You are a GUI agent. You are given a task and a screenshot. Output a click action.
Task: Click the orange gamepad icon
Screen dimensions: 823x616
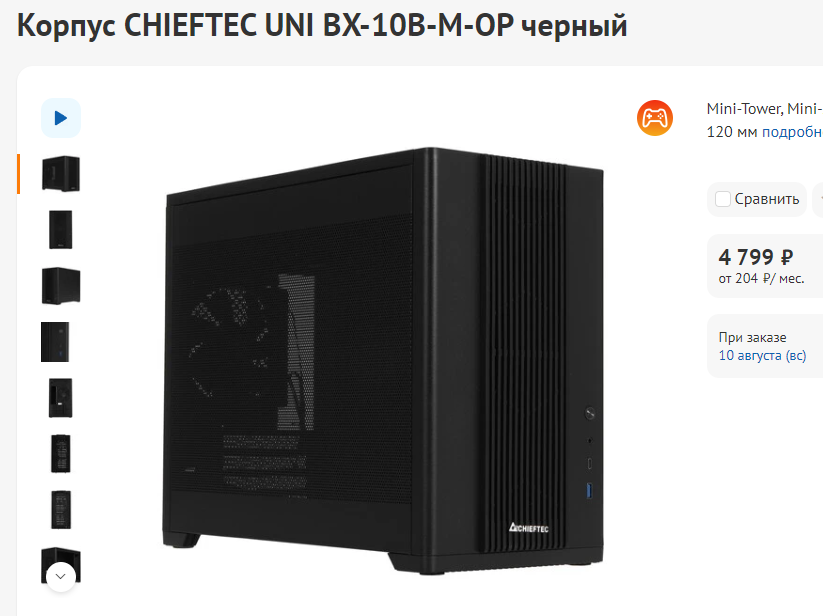pos(655,118)
